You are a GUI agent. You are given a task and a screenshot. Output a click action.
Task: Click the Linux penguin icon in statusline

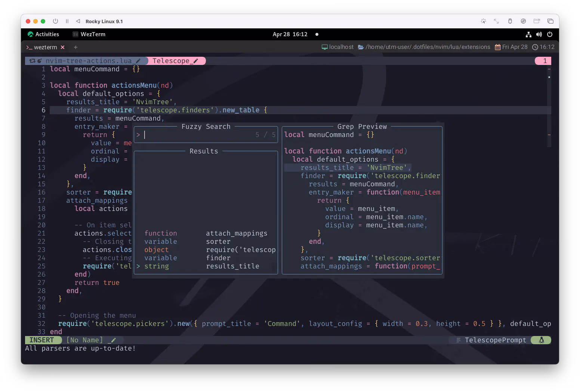(541, 340)
